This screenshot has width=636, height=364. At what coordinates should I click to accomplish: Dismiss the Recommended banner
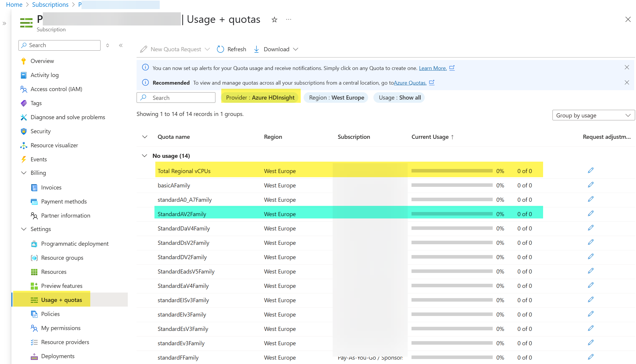coord(627,83)
